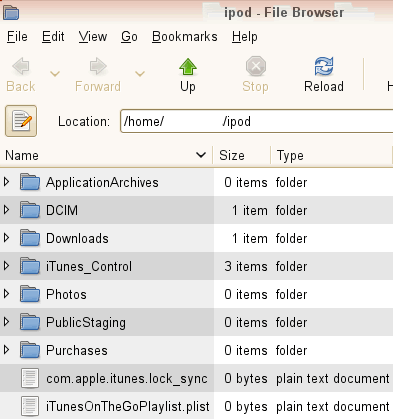Select the PublicStaging folder name

pos(86,323)
